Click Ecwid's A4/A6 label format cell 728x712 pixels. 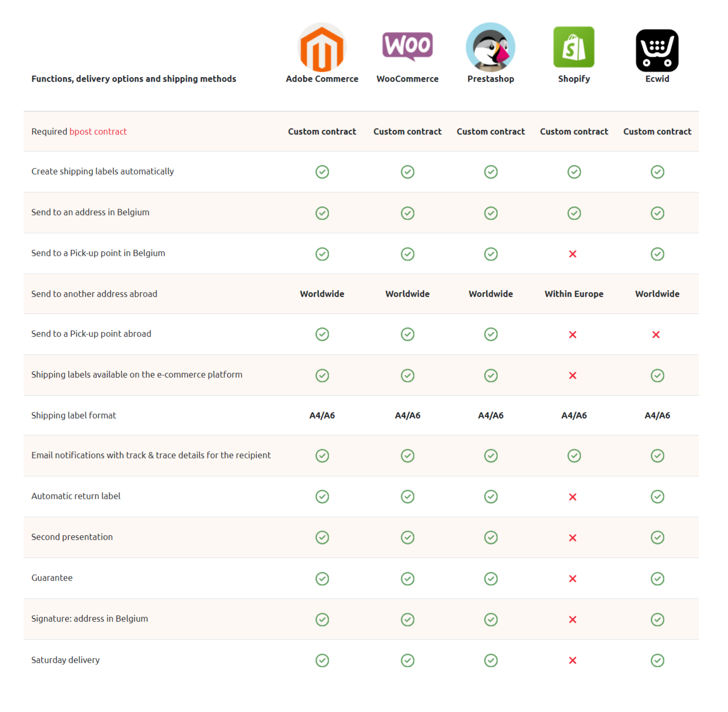657,415
